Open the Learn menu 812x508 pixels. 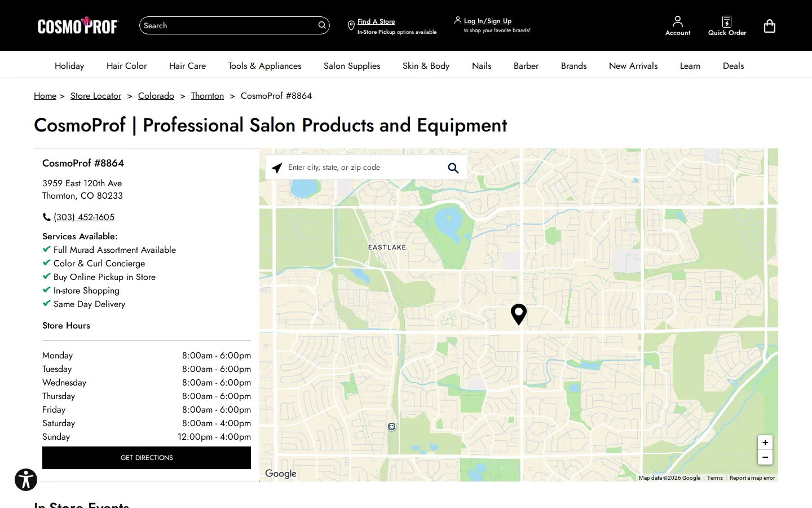coord(690,66)
